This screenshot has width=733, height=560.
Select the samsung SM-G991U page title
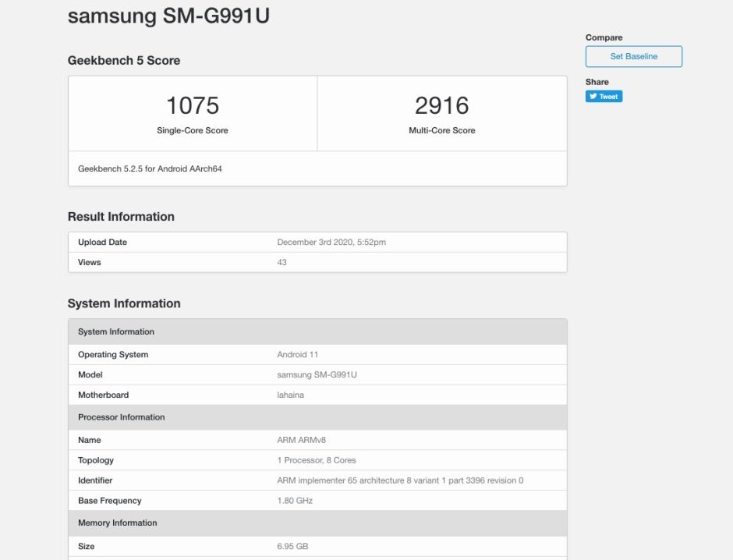[168, 16]
